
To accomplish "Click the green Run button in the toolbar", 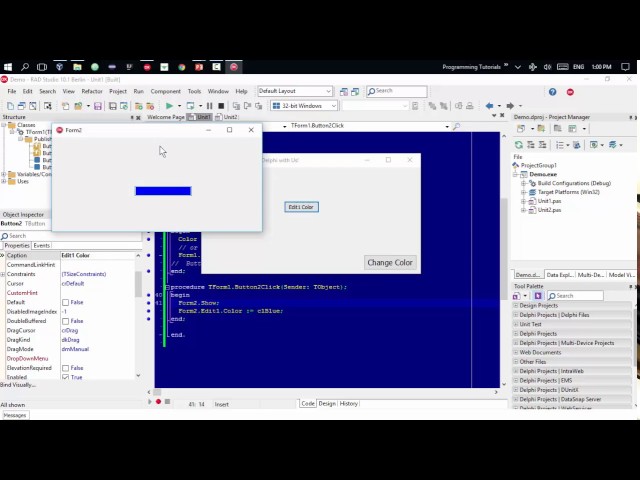I will 169,106.
